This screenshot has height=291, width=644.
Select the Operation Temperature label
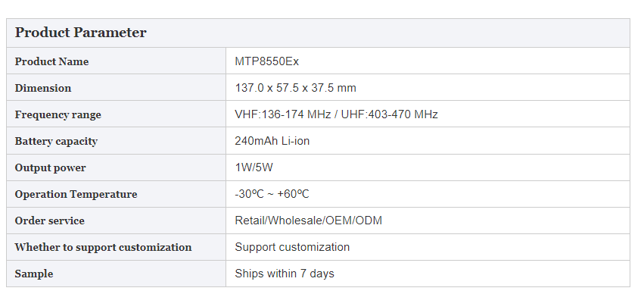[76, 194]
